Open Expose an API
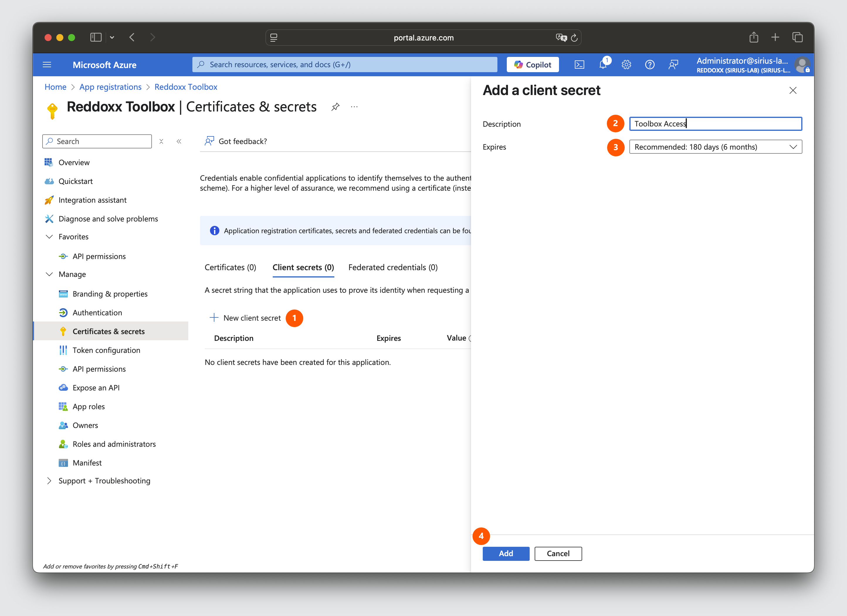The image size is (847, 616). tap(96, 388)
